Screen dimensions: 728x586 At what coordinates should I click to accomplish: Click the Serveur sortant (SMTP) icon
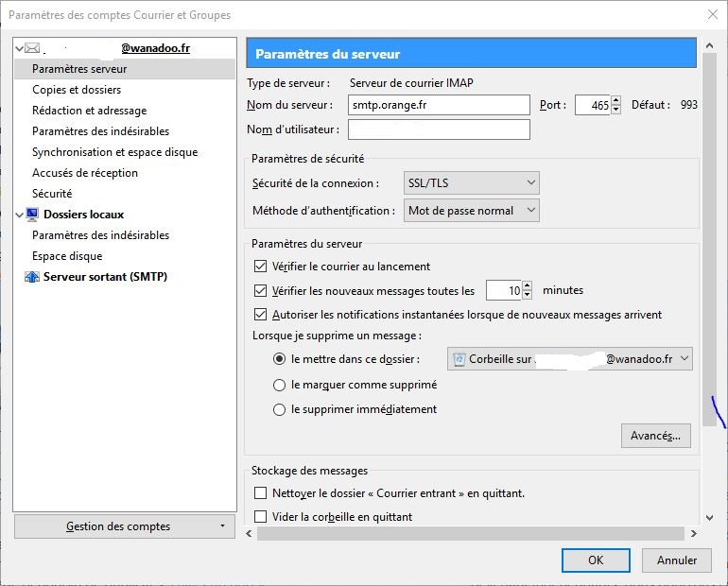(33, 277)
